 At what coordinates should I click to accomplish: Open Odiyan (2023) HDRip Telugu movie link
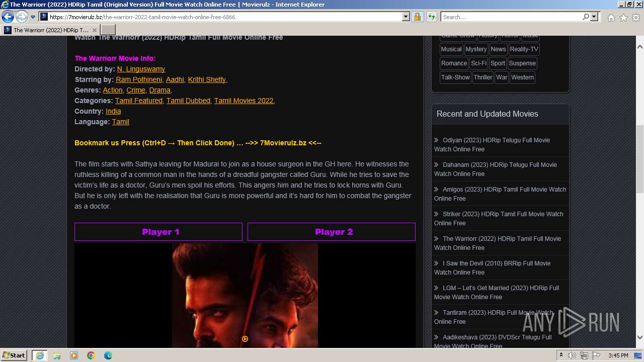pyautogui.click(x=492, y=145)
